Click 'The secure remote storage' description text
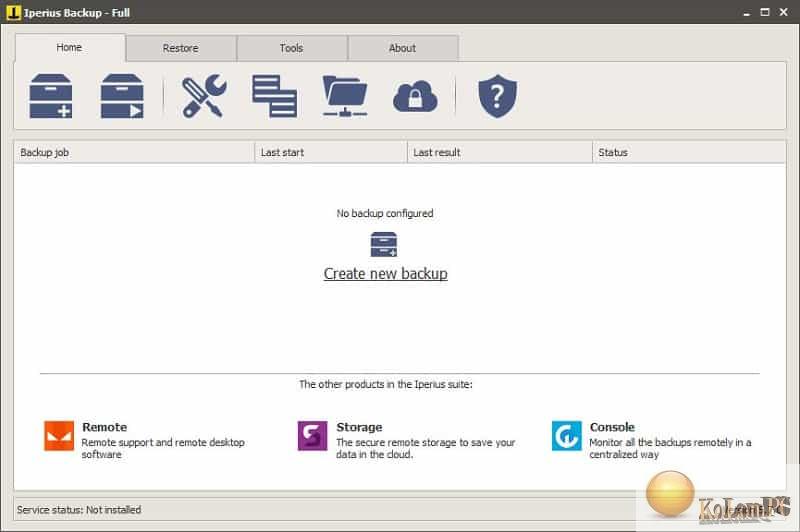The width and height of the screenshot is (800, 532). coord(426,448)
